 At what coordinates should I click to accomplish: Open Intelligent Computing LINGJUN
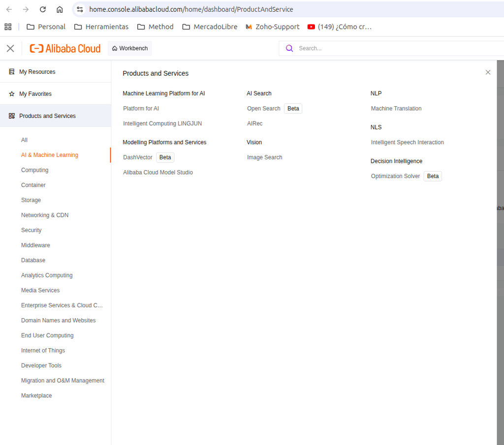pyautogui.click(x=162, y=123)
